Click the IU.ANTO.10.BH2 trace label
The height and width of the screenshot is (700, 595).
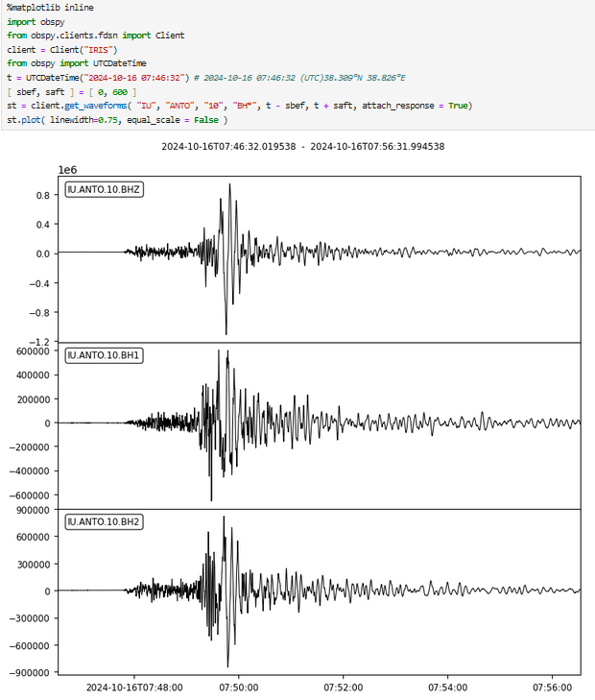tap(104, 521)
